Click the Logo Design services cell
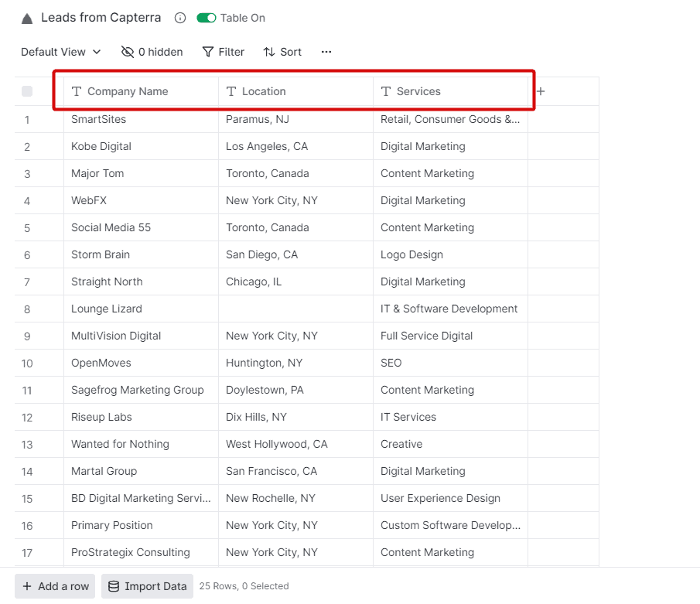The image size is (700, 604). pyautogui.click(x=450, y=254)
